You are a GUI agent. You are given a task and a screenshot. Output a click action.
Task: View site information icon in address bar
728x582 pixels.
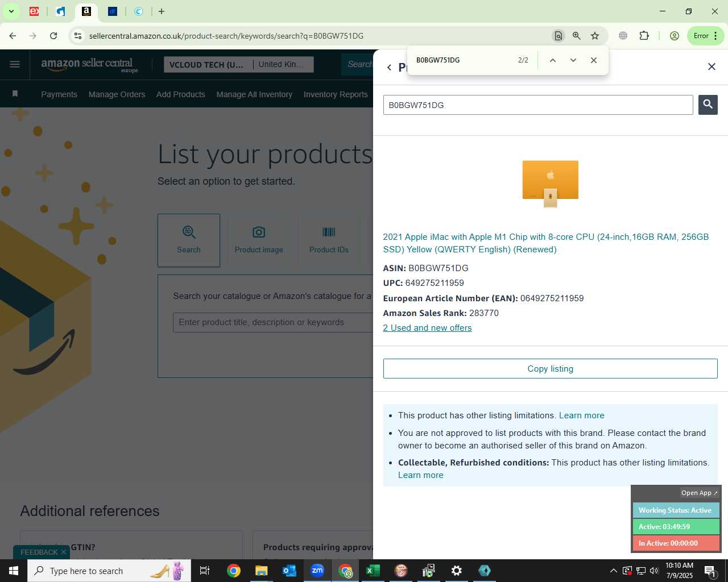click(78, 36)
